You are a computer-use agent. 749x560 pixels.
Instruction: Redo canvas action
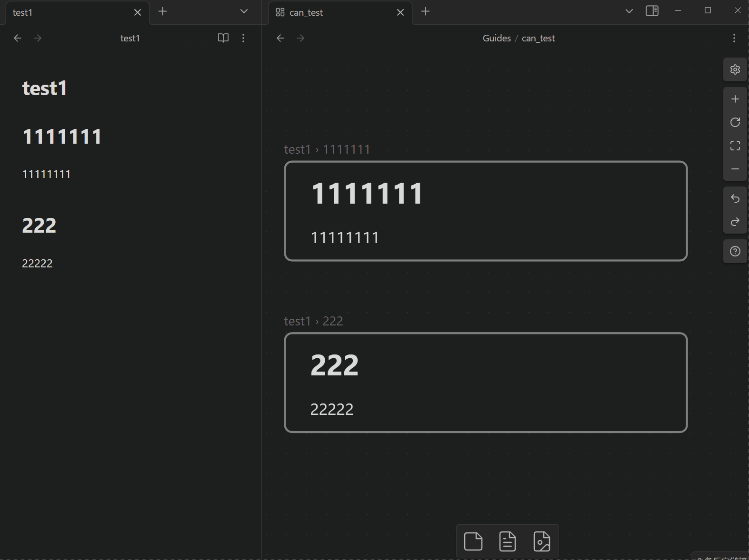(735, 222)
